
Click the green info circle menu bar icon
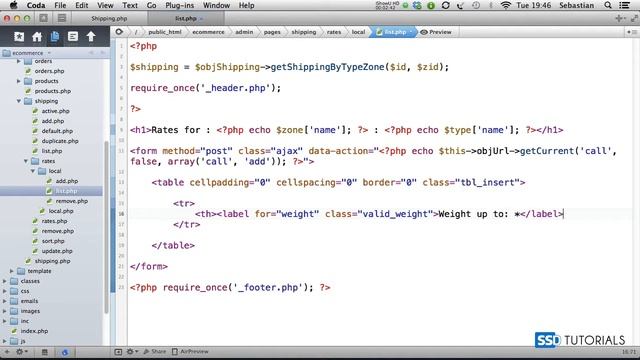(x=431, y=5)
